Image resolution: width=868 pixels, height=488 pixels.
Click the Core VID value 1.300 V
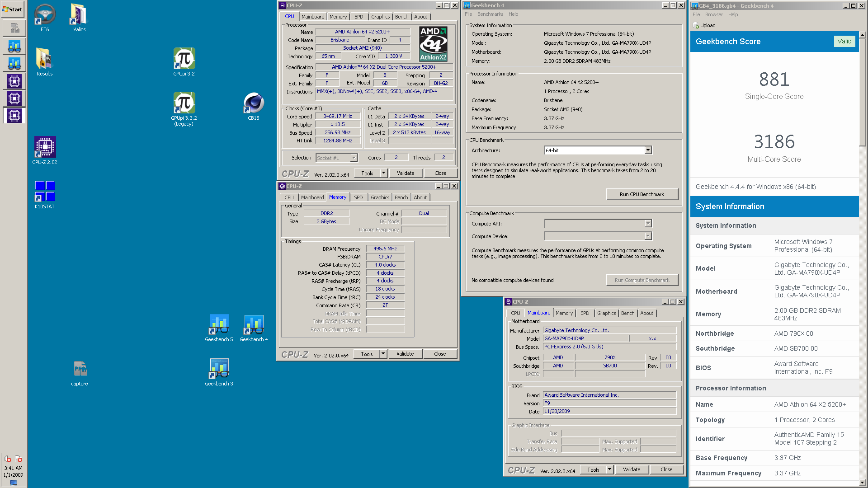(394, 56)
